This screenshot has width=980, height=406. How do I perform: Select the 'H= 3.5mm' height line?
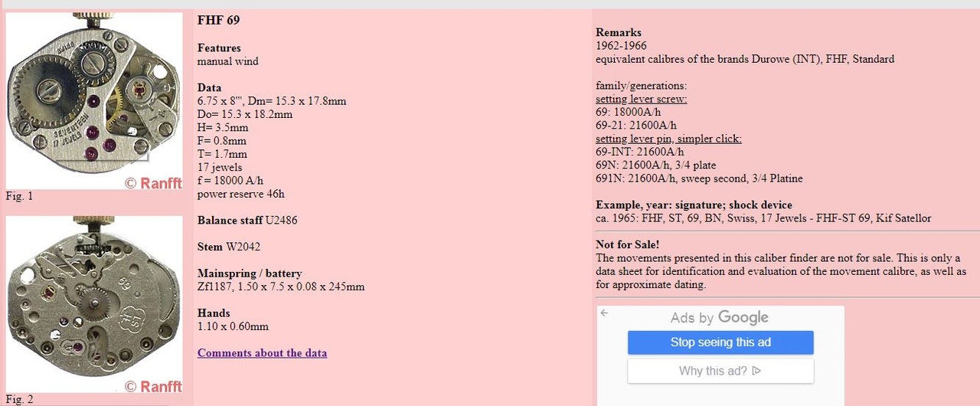point(223,127)
